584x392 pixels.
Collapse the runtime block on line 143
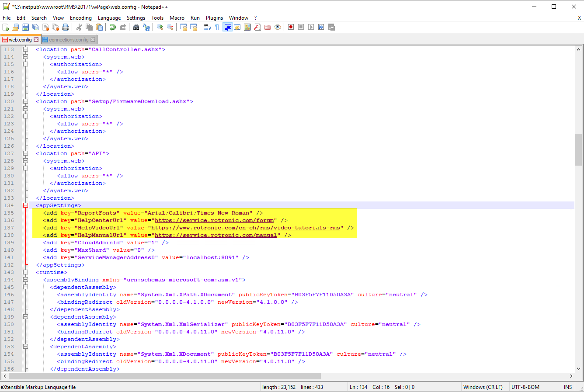[25, 272]
